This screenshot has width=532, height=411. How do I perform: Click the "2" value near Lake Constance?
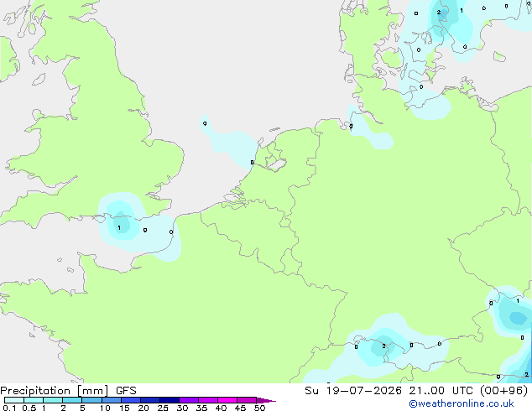click(383, 346)
